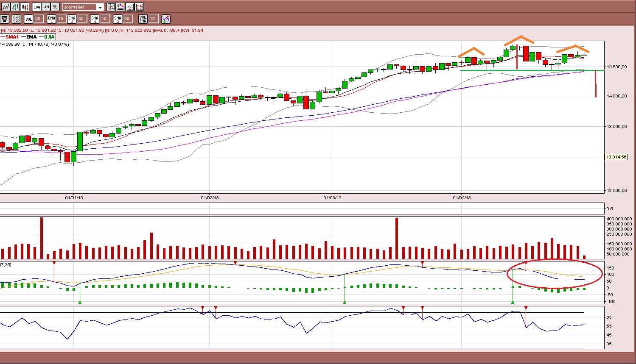Click the low value 'L: 12 961,92'
The width and height of the screenshot is (636, 364).
(43, 31)
